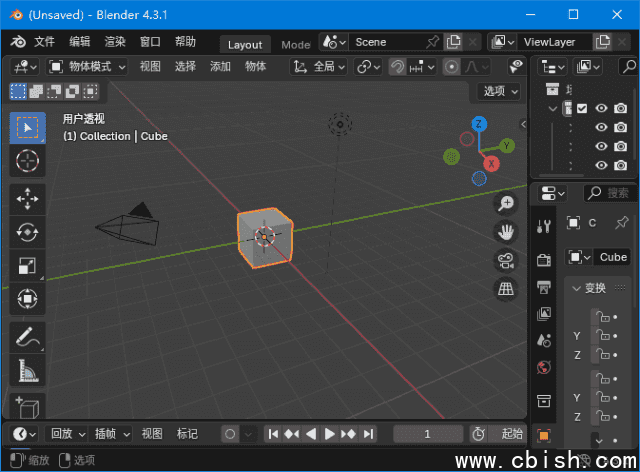Image resolution: width=640 pixels, height=472 pixels.
Task: Click the Blender logo menu icon
Action: coord(18,42)
